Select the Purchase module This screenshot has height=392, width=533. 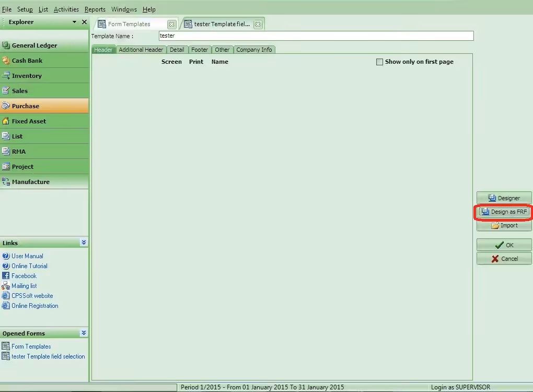pos(44,106)
